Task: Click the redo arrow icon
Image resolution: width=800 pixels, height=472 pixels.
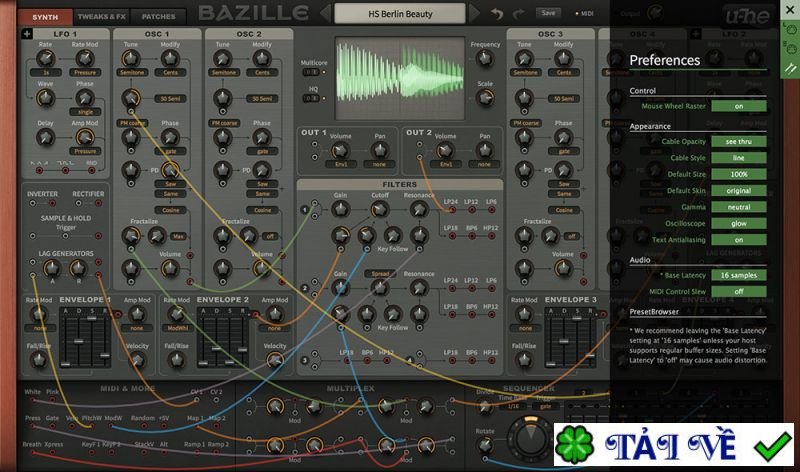Action: (x=518, y=14)
